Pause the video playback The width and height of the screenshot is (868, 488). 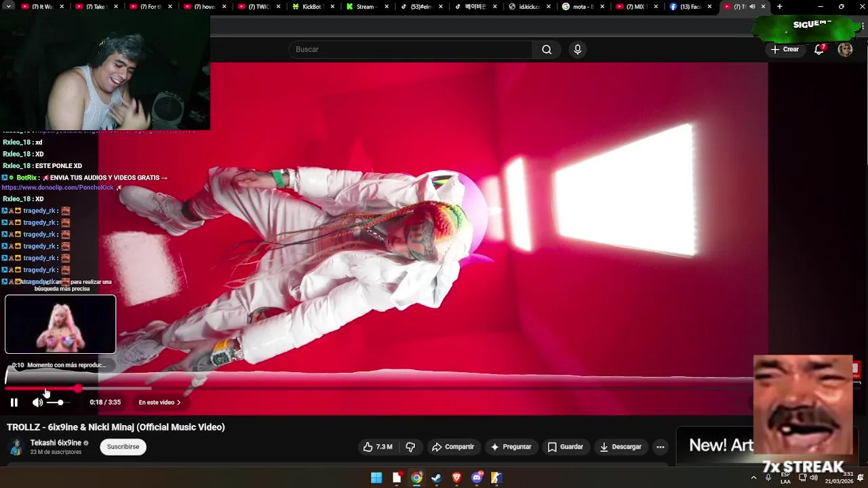(14, 403)
